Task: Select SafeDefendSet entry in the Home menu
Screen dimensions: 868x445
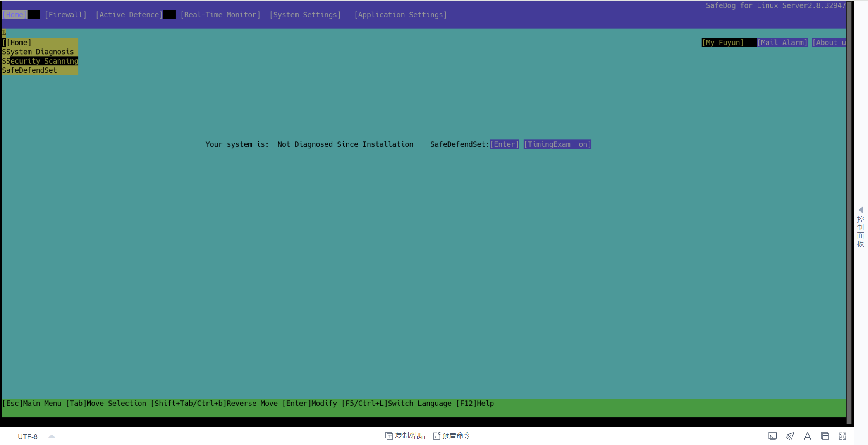Action: 29,70
